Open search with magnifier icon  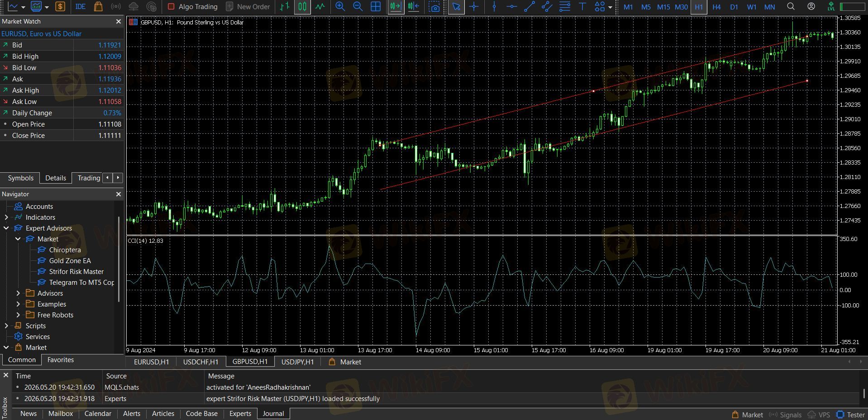click(791, 7)
